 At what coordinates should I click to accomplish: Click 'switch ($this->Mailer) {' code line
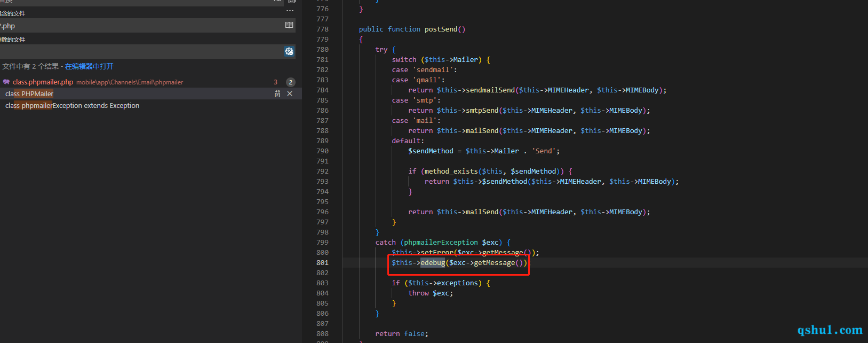point(441,59)
